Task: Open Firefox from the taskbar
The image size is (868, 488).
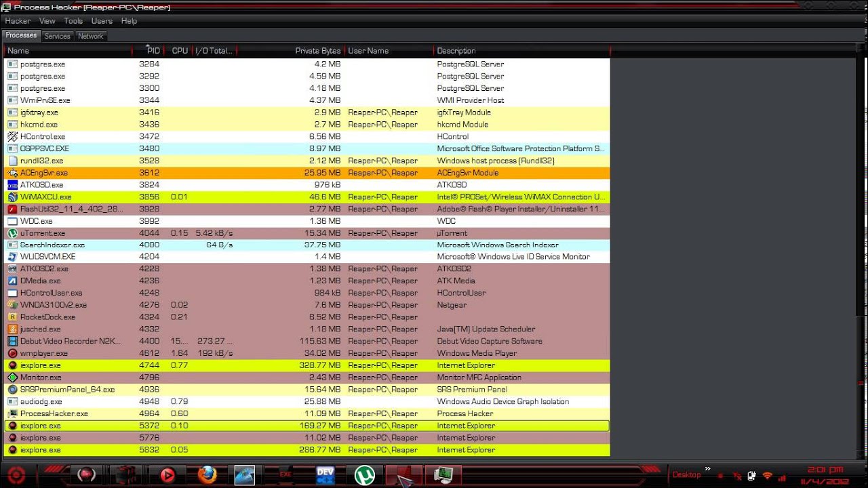Action: 208,475
